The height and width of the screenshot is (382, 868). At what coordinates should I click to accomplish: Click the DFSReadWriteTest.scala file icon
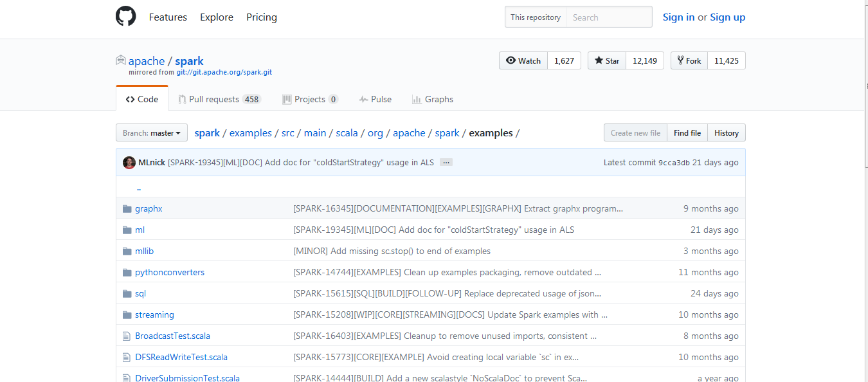tap(127, 357)
